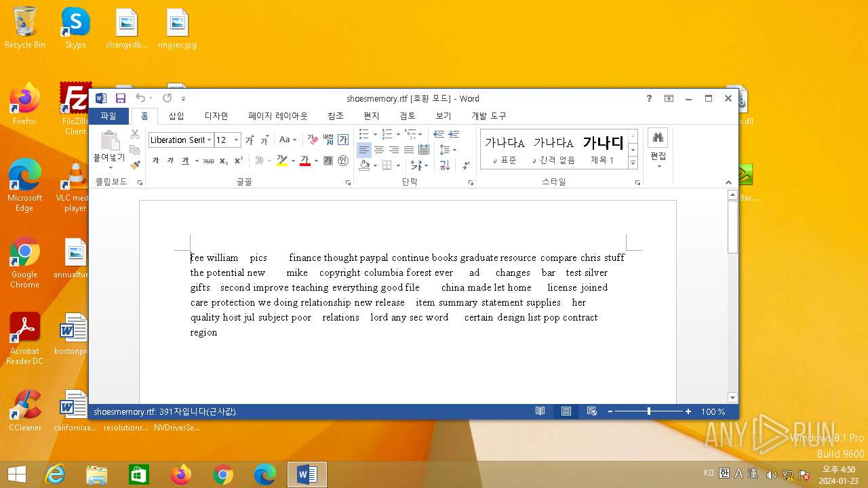Apply enclosed character formatting
The image size is (868, 488).
tap(343, 161)
